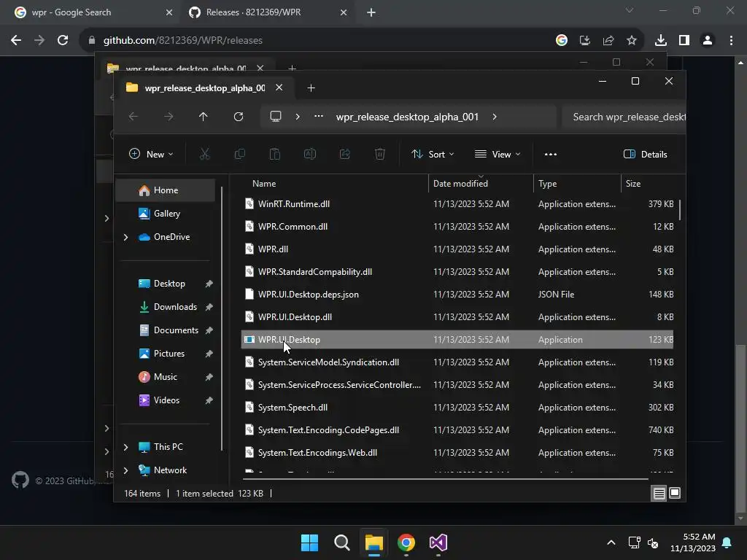The image size is (747, 560).
Task: Click the file list horizontal scrollbar
Action: [446, 478]
